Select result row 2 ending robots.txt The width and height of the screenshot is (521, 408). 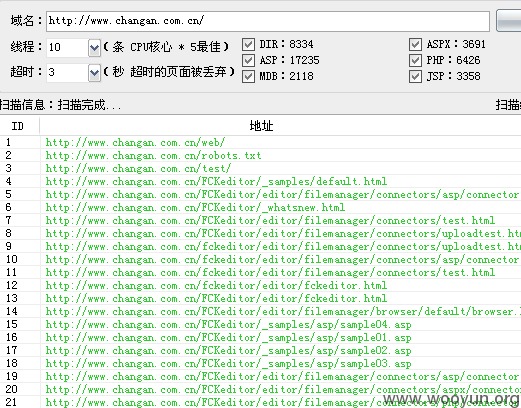[260, 155]
